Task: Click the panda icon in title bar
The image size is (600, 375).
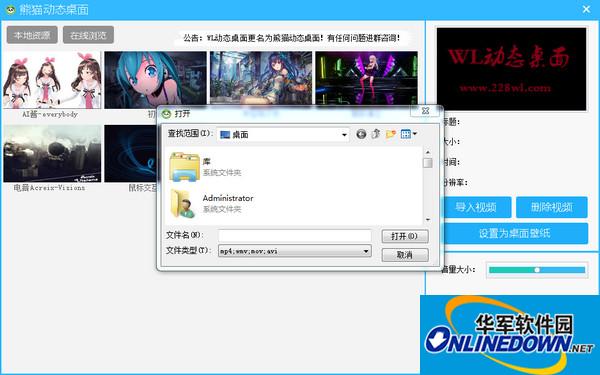Action: (x=10, y=9)
